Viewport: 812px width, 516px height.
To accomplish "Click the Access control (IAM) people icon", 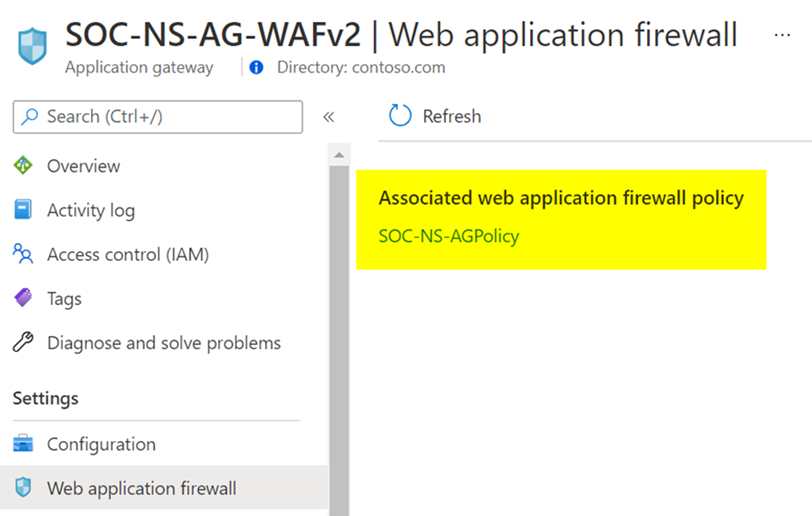I will pyautogui.click(x=23, y=254).
